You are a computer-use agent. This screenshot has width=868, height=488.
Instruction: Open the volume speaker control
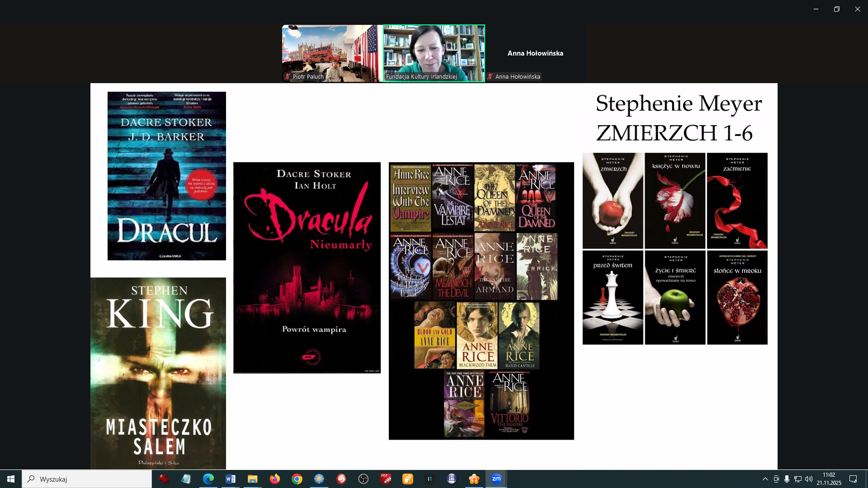click(x=809, y=479)
